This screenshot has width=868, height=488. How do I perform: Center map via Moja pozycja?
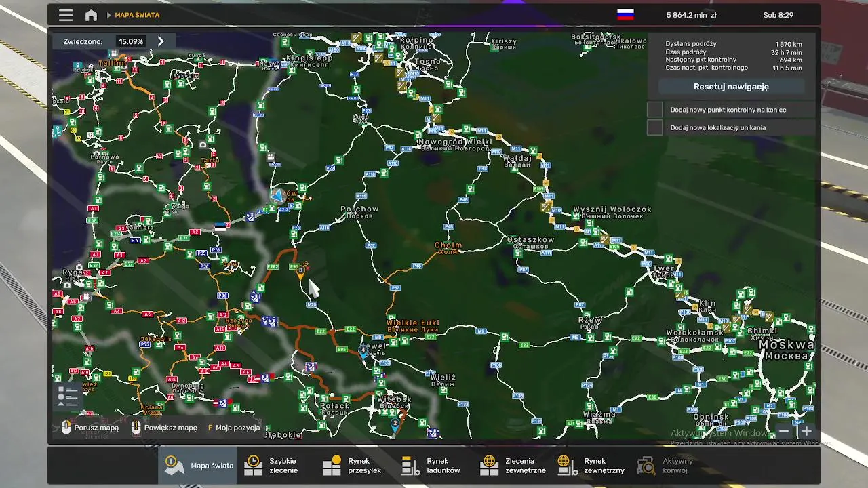233,428
